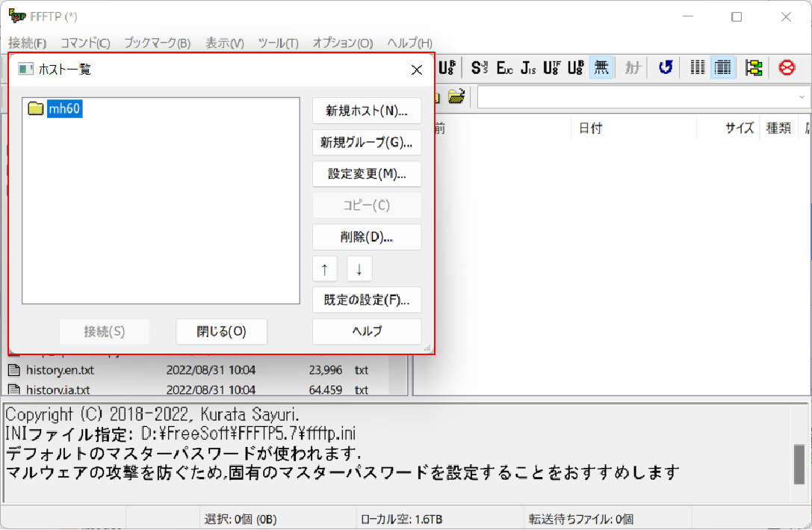Click the 閉じる(O) button
Screen dimensions: 812x530
[222, 332]
